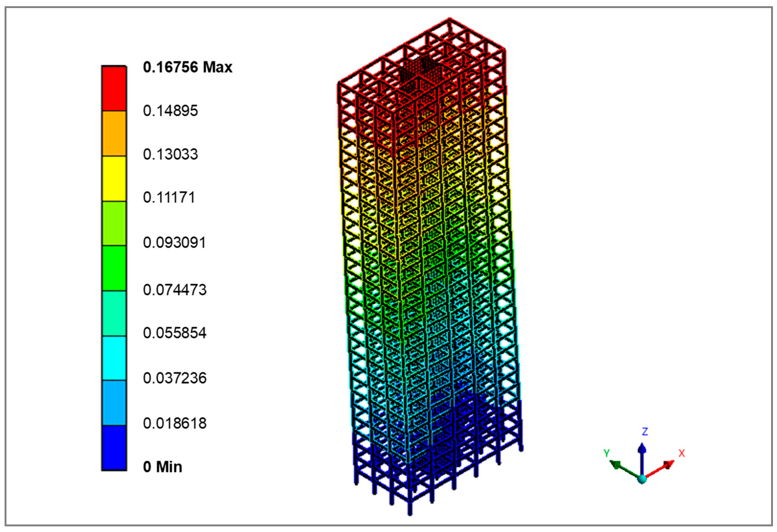Click the 0.13033 legend value
Viewport: 777px width, 532px height.
[x=171, y=154]
